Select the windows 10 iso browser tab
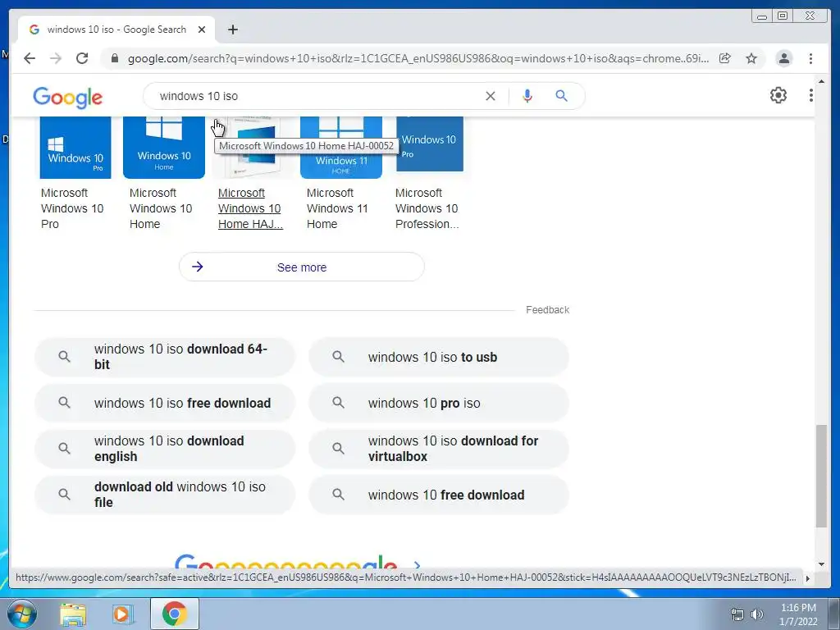 click(116, 30)
